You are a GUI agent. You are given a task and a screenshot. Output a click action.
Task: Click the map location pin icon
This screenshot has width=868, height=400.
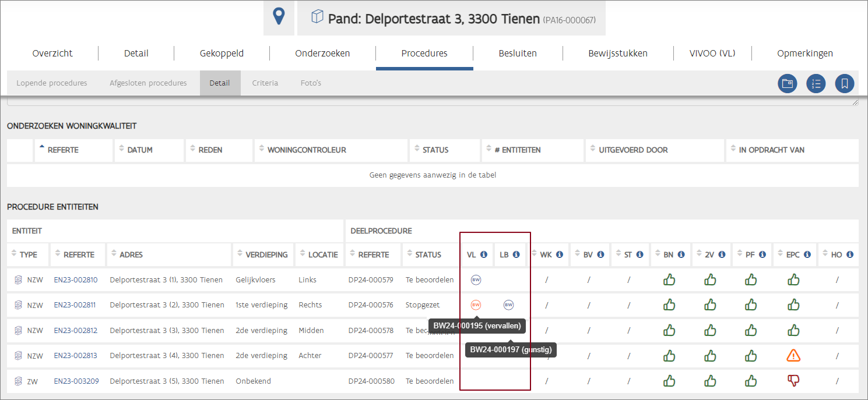[279, 17]
